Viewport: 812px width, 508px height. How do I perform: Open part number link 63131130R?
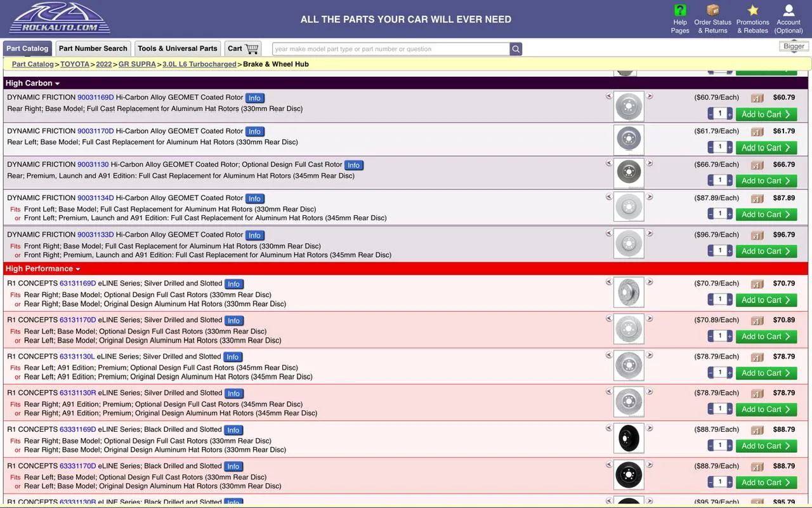point(78,392)
